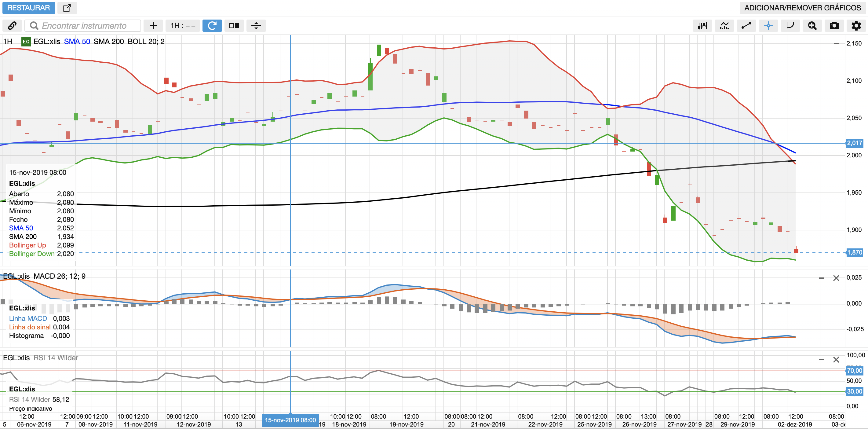Toggle the split panel layout icon
This screenshot has width=868, height=429.
pyautogui.click(x=234, y=26)
